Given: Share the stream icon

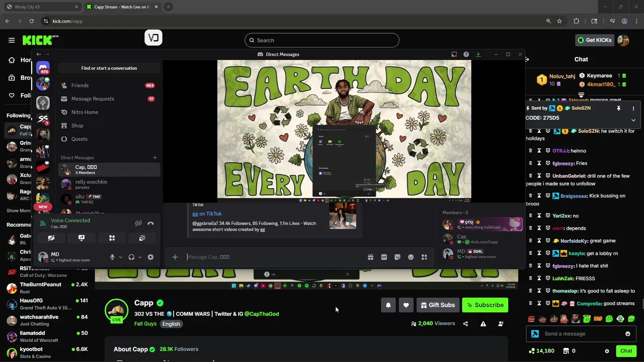Looking at the screenshot, I should (465, 324).
